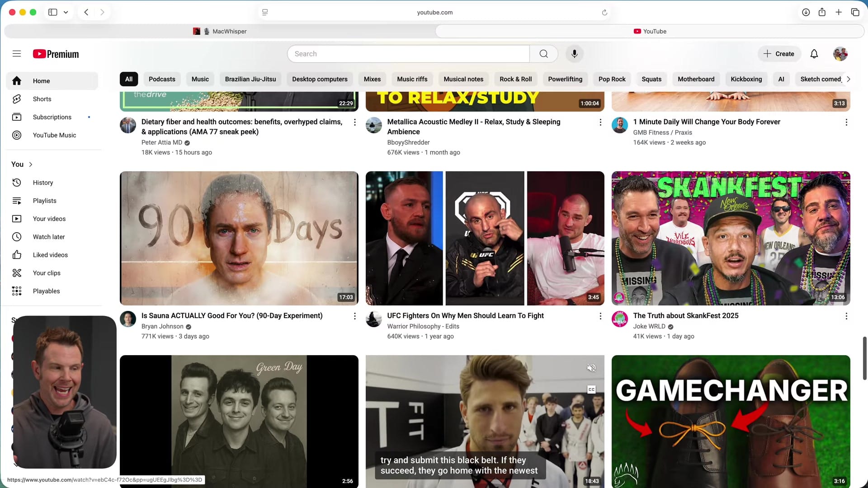Open Safari downloads icon
The width and height of the screenshot is (868, 488).
(806, 12)
